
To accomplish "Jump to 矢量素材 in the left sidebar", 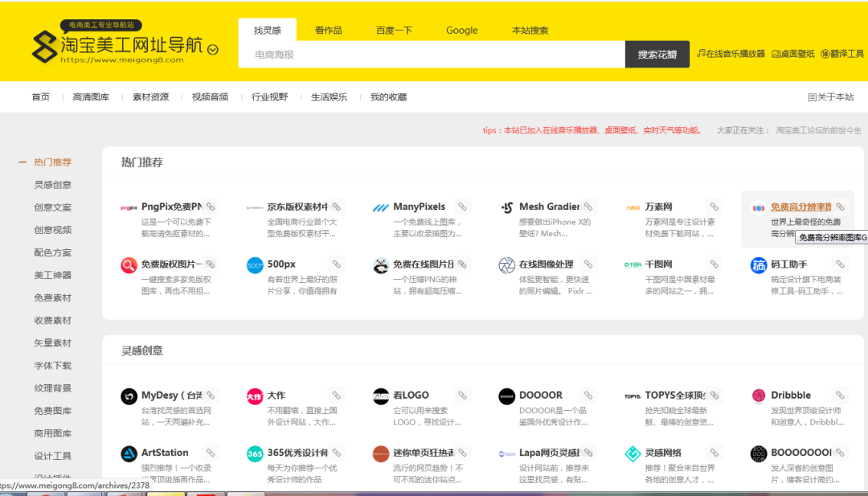I will click(x=52, y=343).
